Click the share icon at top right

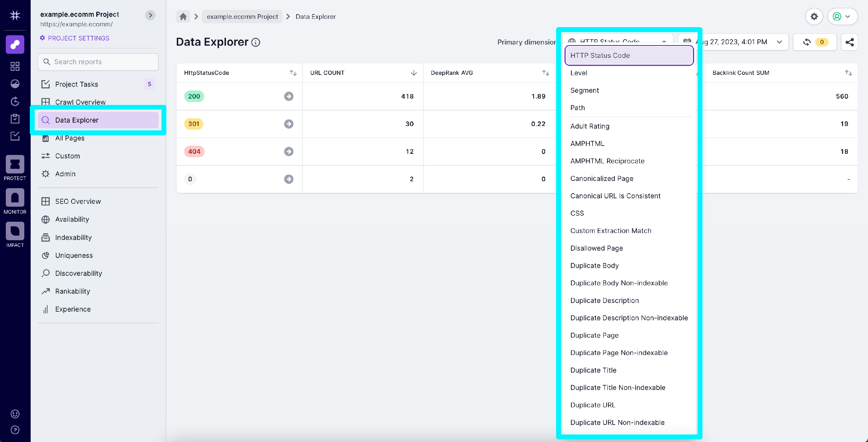click(850, 42)
